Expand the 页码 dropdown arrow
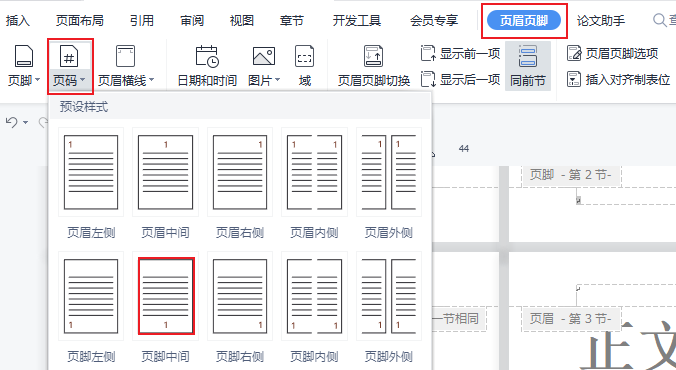Screen dimensions: 676x370 click(82, 80)
